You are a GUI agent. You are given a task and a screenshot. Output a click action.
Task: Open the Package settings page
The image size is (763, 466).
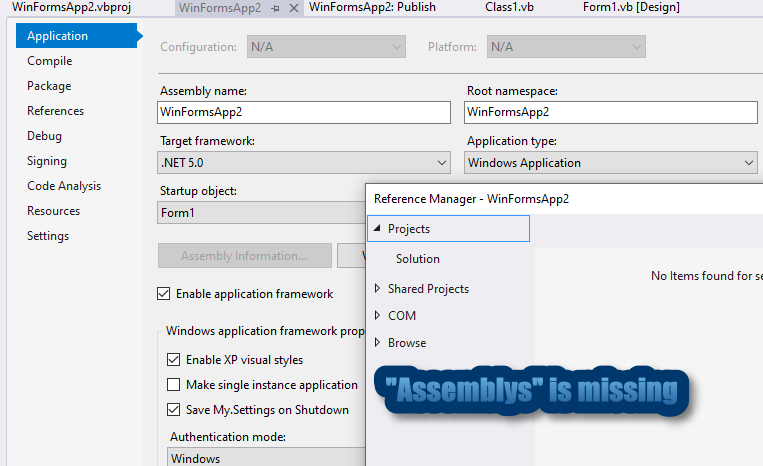[x=49, y=86]
